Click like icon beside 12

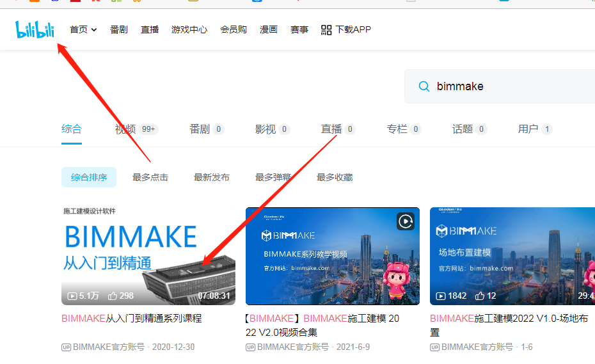[480, 296]
